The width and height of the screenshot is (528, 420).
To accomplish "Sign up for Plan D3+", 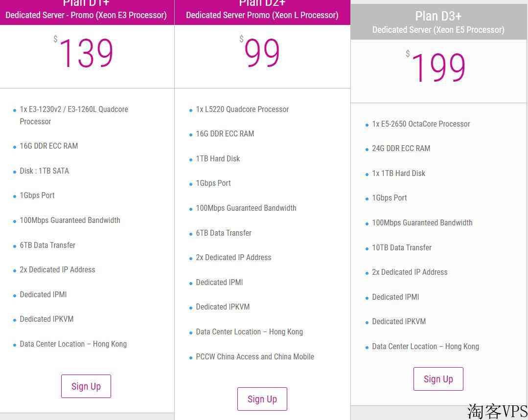I will (x=438, y=379).
